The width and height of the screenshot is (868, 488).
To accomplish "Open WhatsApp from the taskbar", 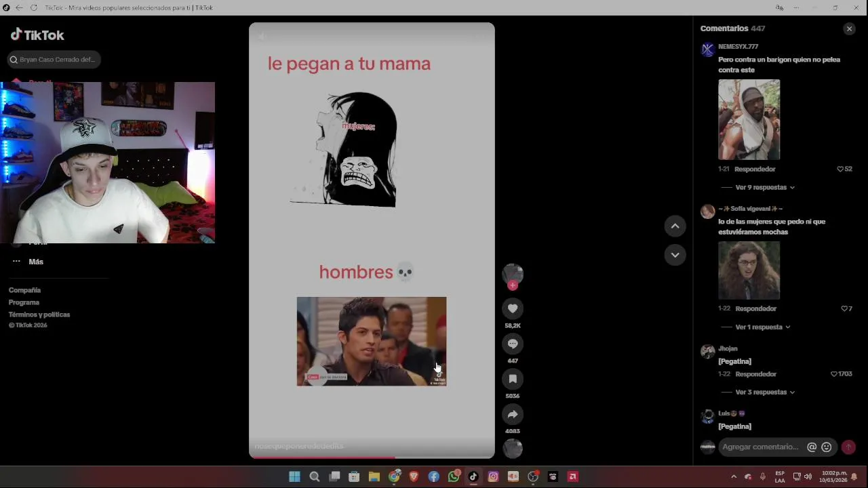I will (x=454, y=476).
